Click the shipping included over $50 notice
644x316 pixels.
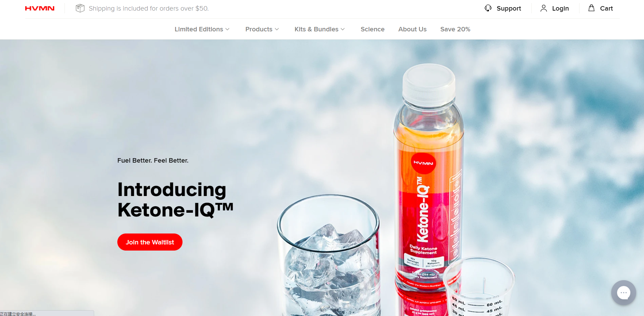tap(149, 8)
